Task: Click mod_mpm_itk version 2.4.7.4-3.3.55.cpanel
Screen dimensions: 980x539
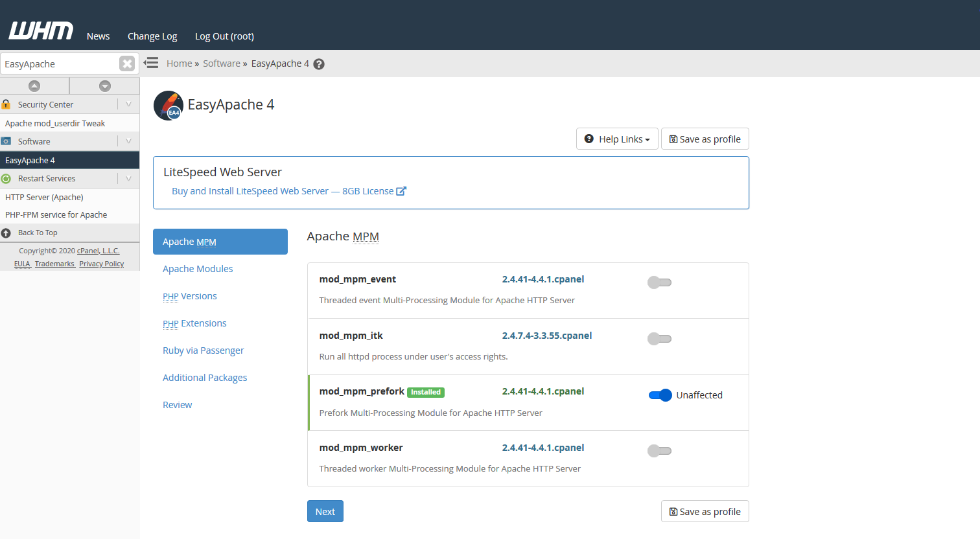Action: coord(547,336)
